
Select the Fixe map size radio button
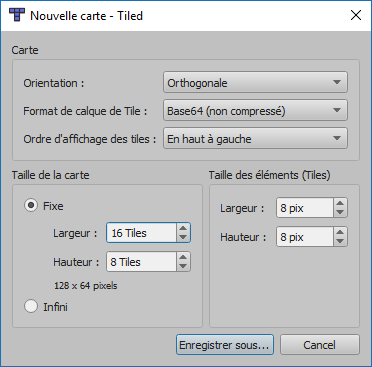[x=31, y=206]
